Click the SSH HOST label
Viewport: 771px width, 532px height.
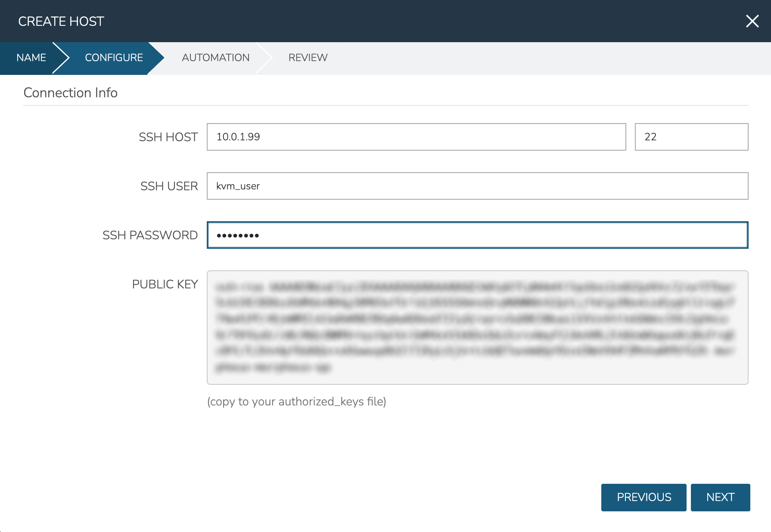click(168, 137)
